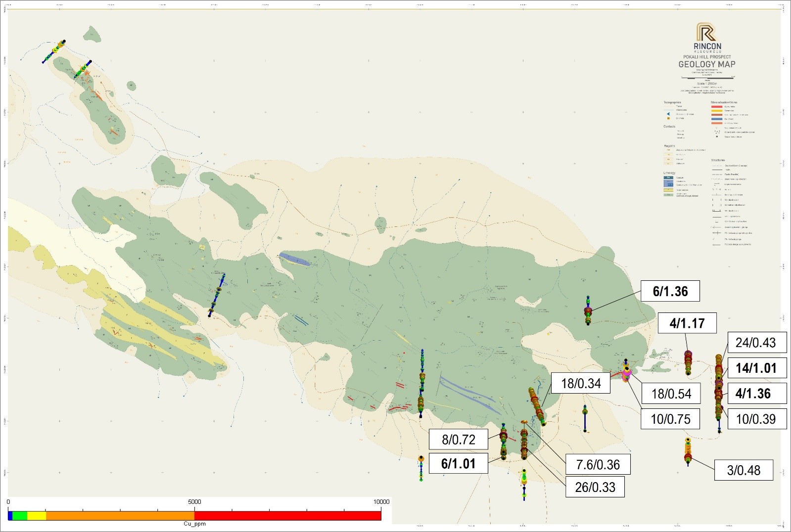Click the 10/0.75 intercept label
The height and width of the screenshot is (532, 791).
pos(670,419)
